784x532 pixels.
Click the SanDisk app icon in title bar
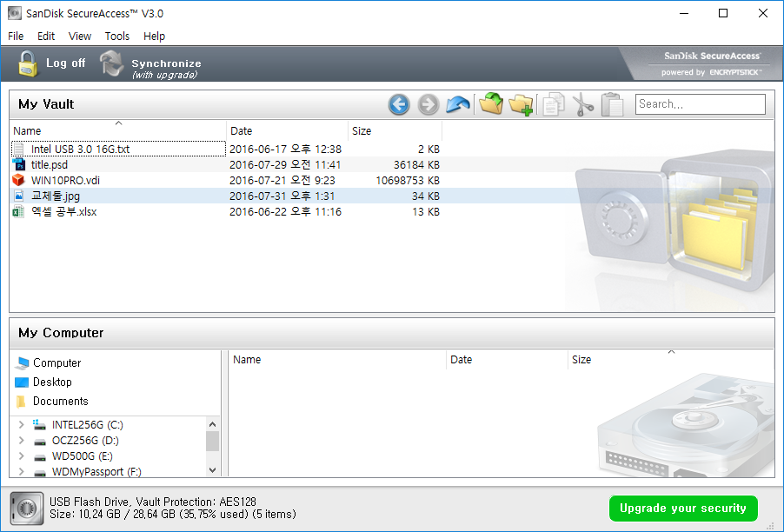click(15, 13)
